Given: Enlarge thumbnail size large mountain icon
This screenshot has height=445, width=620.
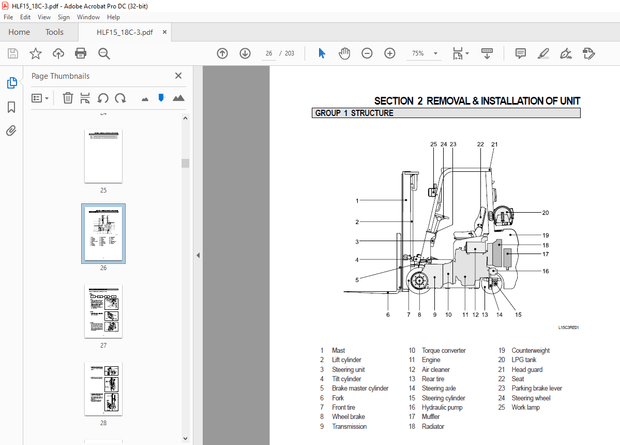Looking at the screenshot, I should 178,98.
